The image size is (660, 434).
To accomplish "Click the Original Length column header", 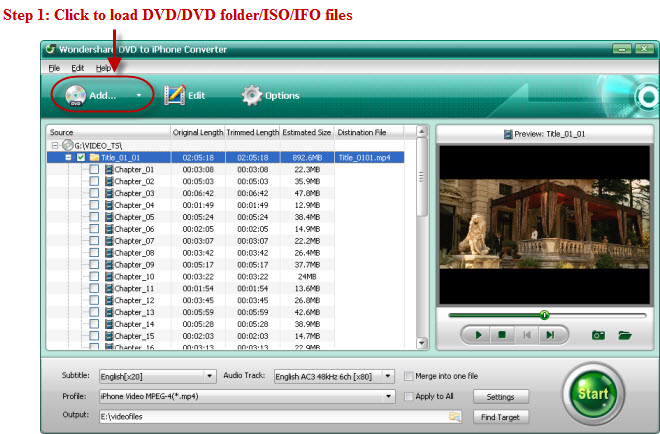I will click(x=198, y=132).
